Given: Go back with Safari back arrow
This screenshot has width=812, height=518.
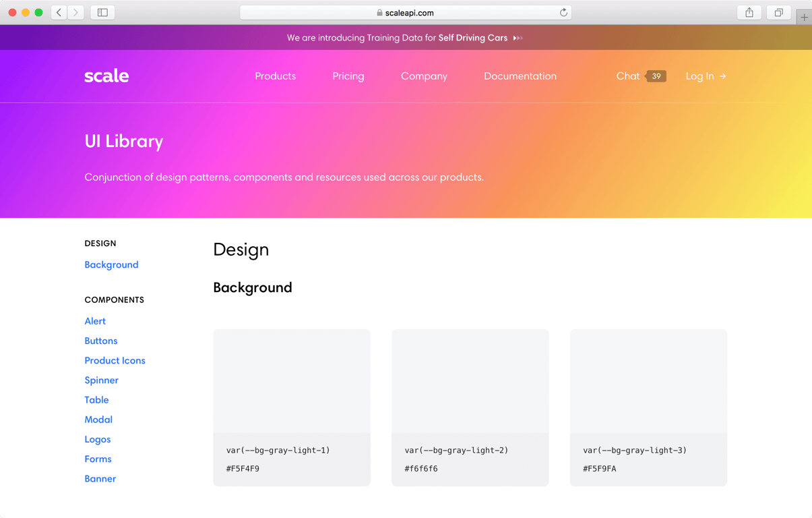Looking at the screenshot, I should 59,12.
